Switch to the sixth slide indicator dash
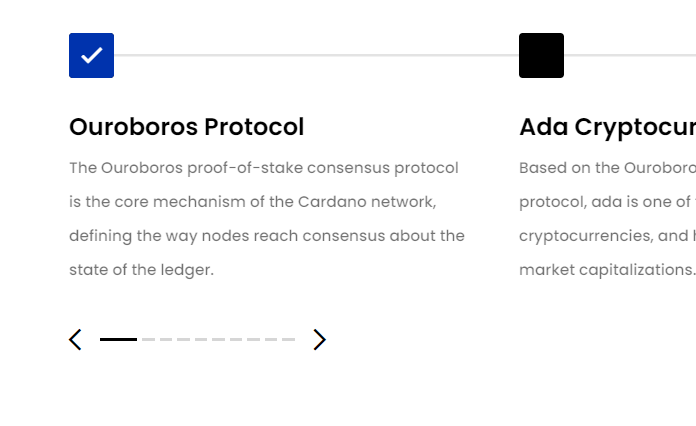696x426 pixels. (x=218, y=339)
